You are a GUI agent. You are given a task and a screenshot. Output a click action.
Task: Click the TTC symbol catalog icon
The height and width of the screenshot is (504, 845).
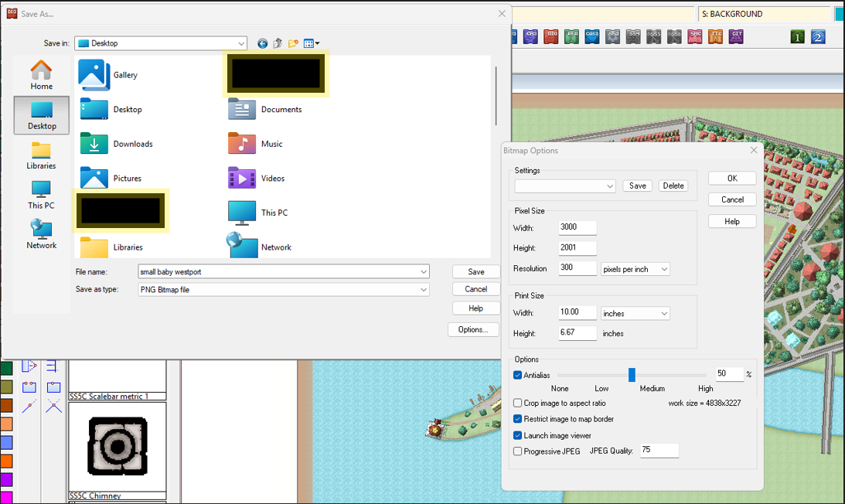tap(716, 36)
